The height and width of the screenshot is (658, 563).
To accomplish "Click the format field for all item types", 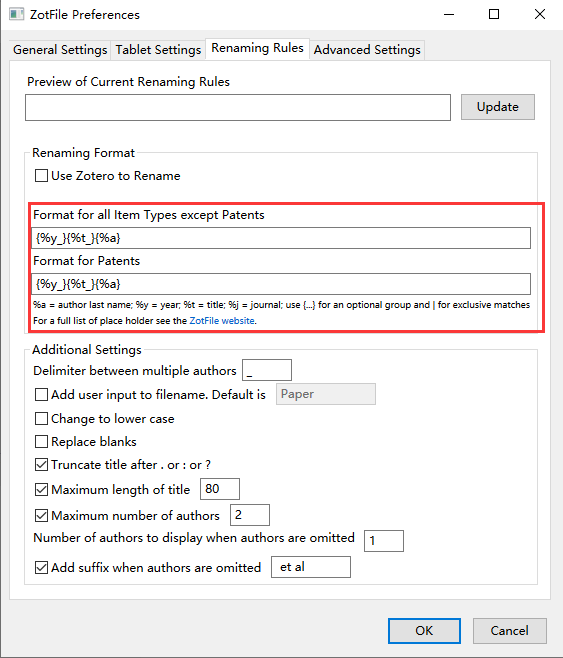I will pyautogui.click(x=281, y=238).
